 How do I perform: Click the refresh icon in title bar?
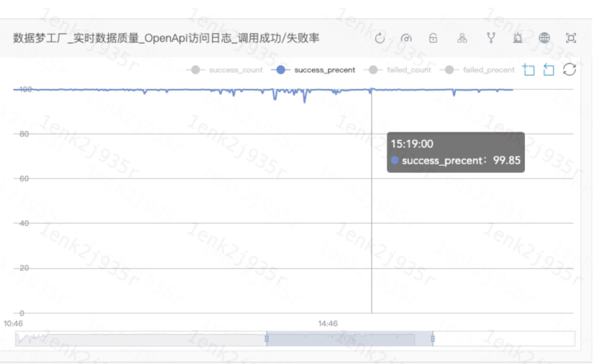[380, 38]
